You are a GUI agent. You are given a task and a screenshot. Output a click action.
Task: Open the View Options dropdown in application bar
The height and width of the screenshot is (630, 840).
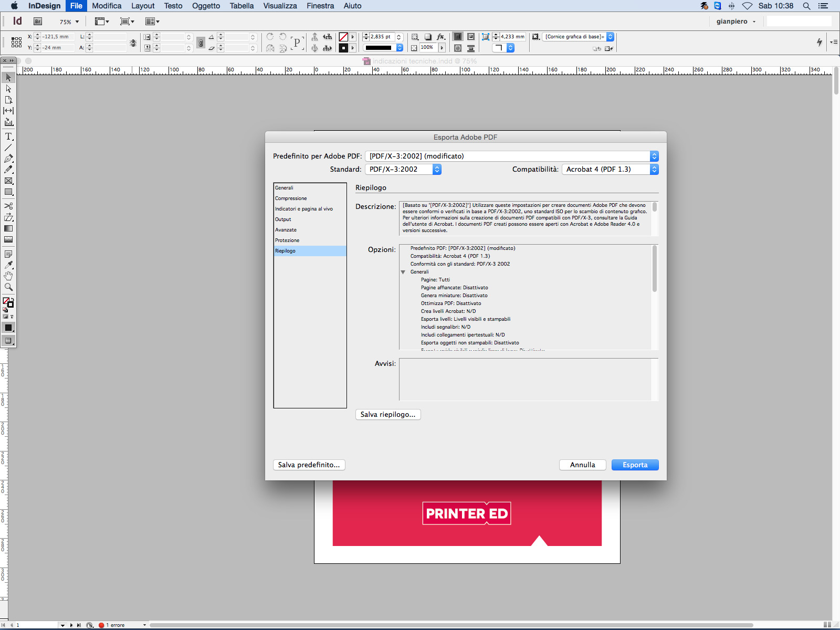coord(102,22)
